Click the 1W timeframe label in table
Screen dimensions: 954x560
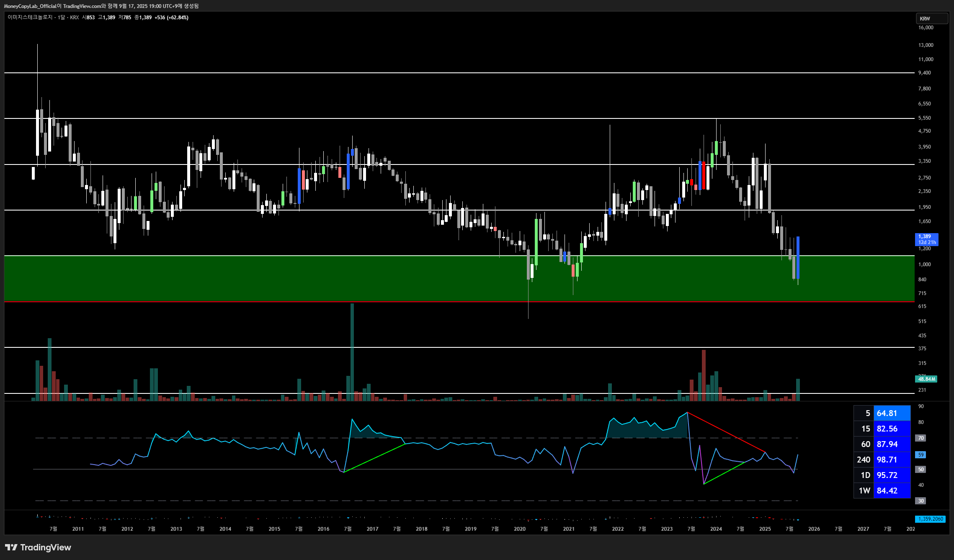864,491
